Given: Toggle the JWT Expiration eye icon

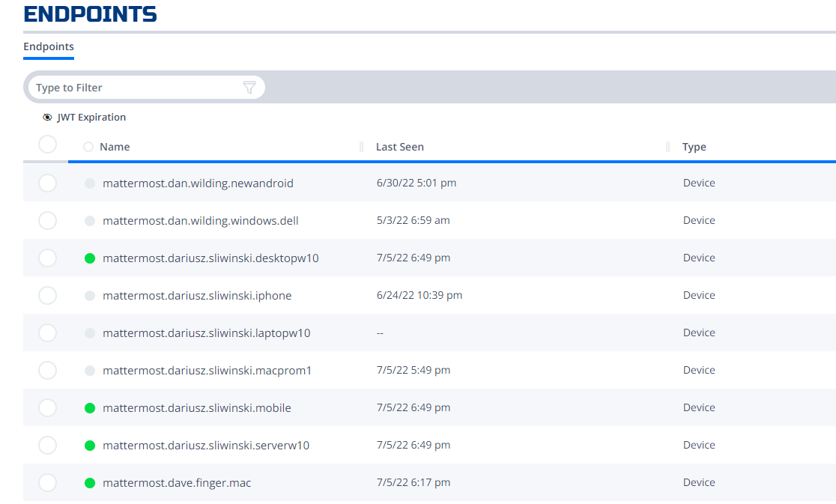Looking at the screenshot, I should (47, 118).
